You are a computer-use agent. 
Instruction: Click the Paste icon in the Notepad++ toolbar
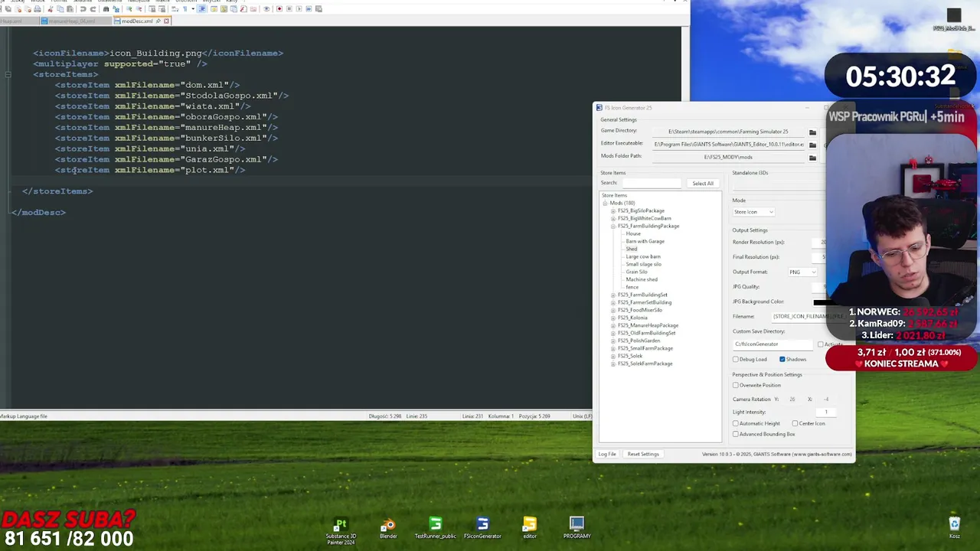point(70,9)
